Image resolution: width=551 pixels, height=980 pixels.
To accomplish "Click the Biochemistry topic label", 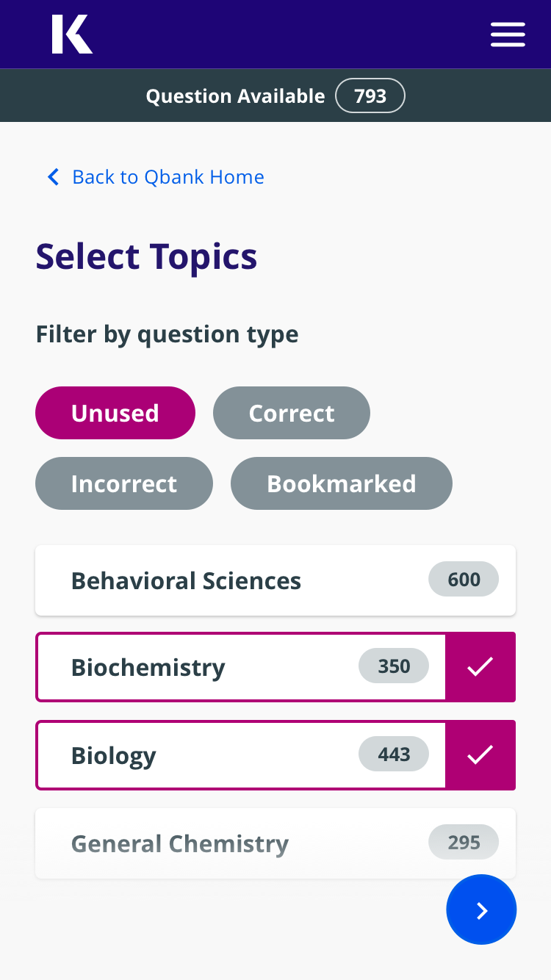I will (148, 668).
